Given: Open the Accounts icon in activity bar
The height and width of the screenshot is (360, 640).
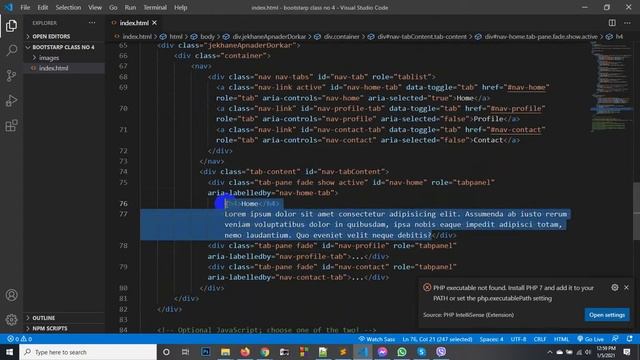Looking at the screenshot, I should 11,295.
